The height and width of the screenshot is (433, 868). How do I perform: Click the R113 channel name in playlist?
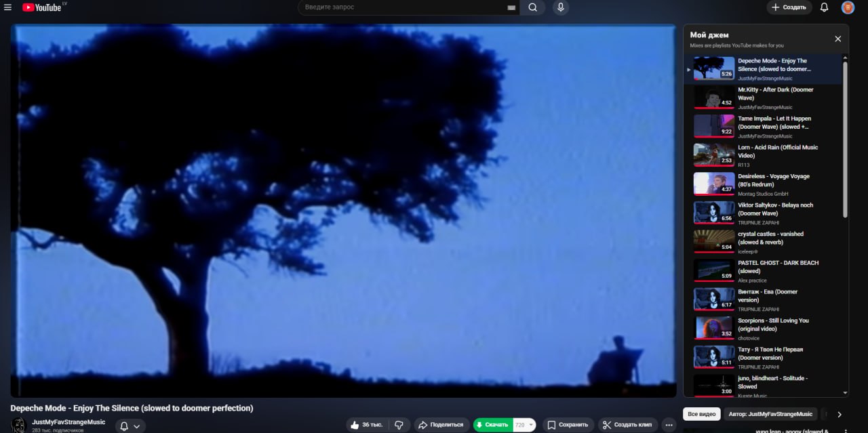pos(744,165)
